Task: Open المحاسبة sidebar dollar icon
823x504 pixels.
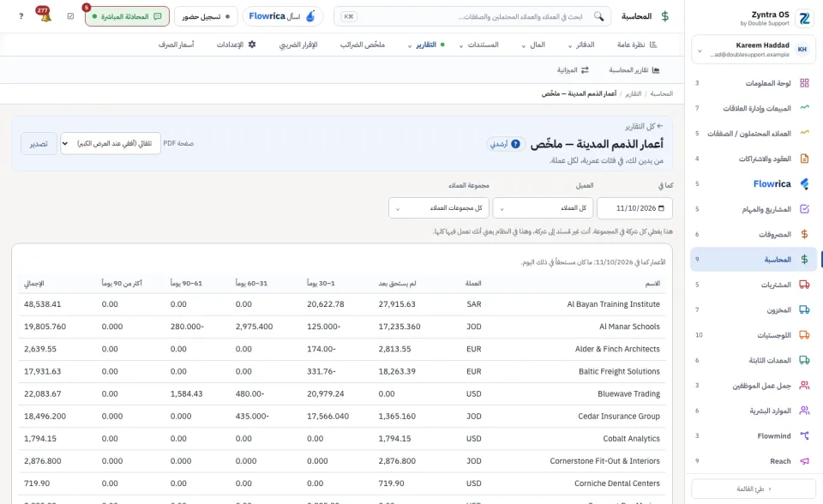Action: [x=804, y=260]
